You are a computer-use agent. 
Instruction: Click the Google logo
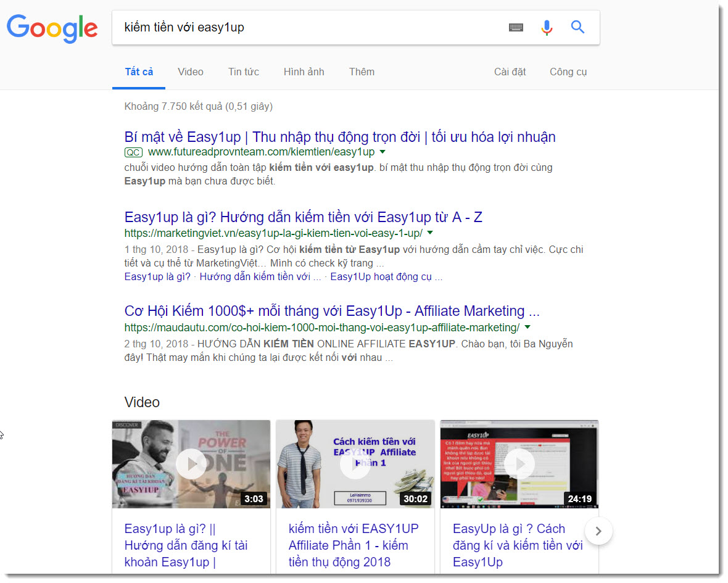(x=52, y=28)
